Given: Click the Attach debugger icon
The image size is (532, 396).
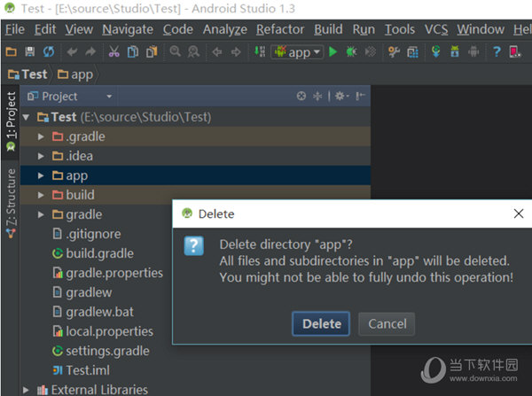Looking at the screenshot, I should [371, 52].
